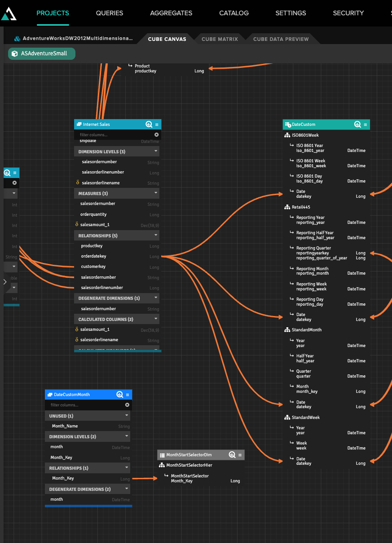Open the PROJECTS tab
Screen dimensions: 392x543
coord(53,13)
